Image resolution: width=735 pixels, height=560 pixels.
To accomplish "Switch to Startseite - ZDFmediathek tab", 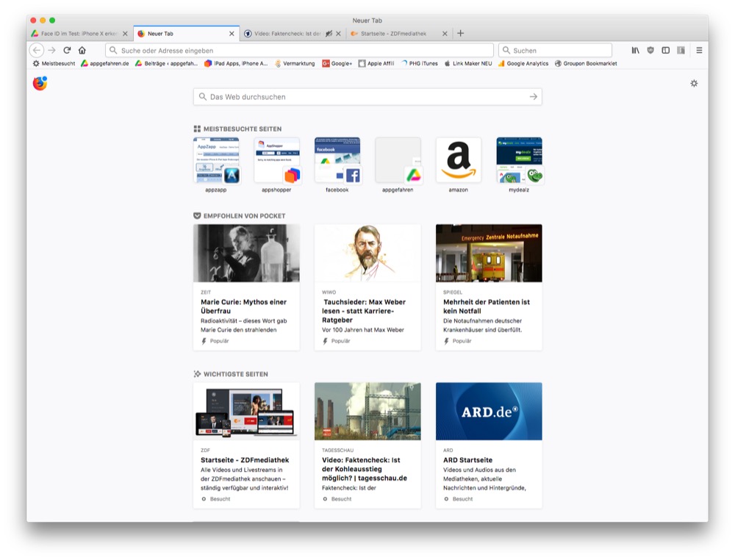I will pos(398,34).
